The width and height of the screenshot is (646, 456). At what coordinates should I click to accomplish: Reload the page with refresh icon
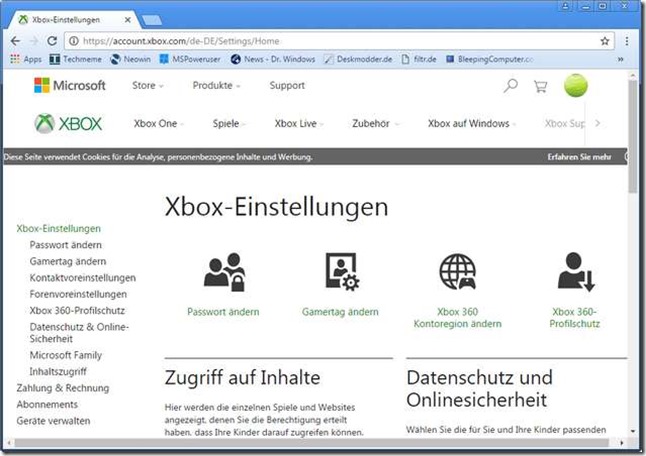pos(52,41)
